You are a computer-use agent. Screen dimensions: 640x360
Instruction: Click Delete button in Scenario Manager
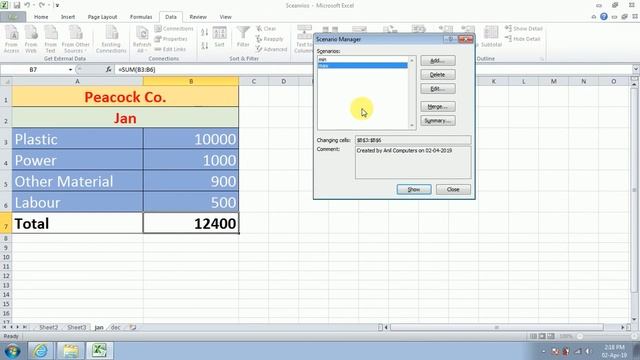[x=438, y=75]
